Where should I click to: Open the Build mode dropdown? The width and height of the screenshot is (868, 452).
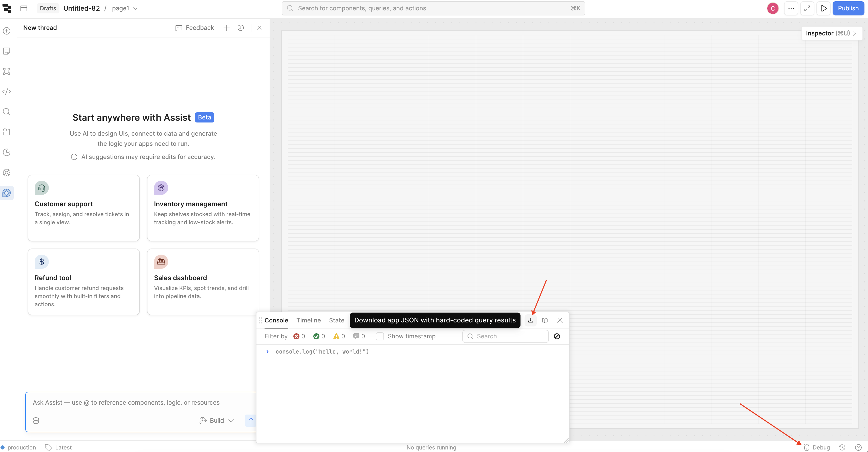pyautogui.click(x=217, y=421)
